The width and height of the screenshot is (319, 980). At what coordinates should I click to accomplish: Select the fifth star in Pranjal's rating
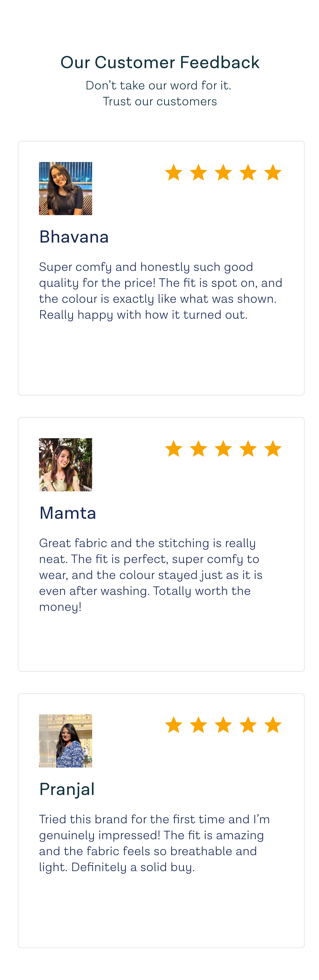click(x=273, y=725)
